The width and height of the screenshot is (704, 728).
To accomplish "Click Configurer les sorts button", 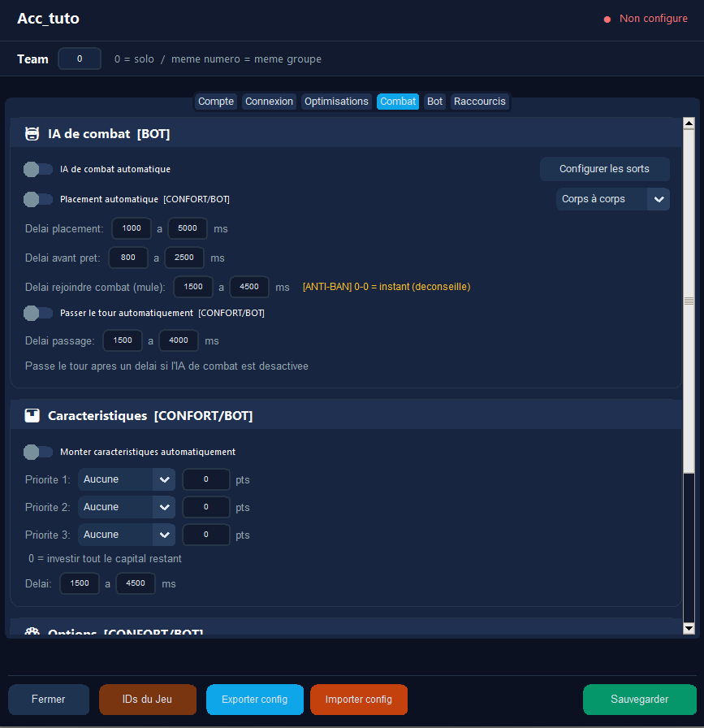I will point(604,169).
